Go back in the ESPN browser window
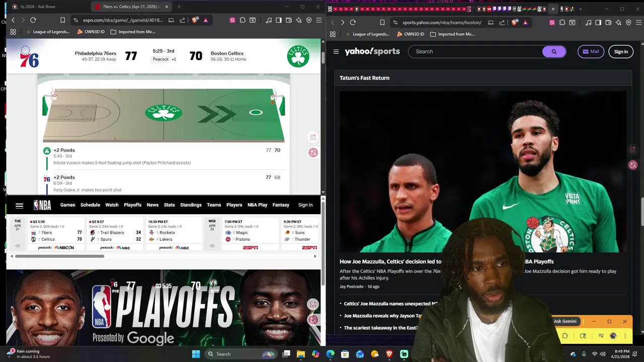 coord(14,20)
